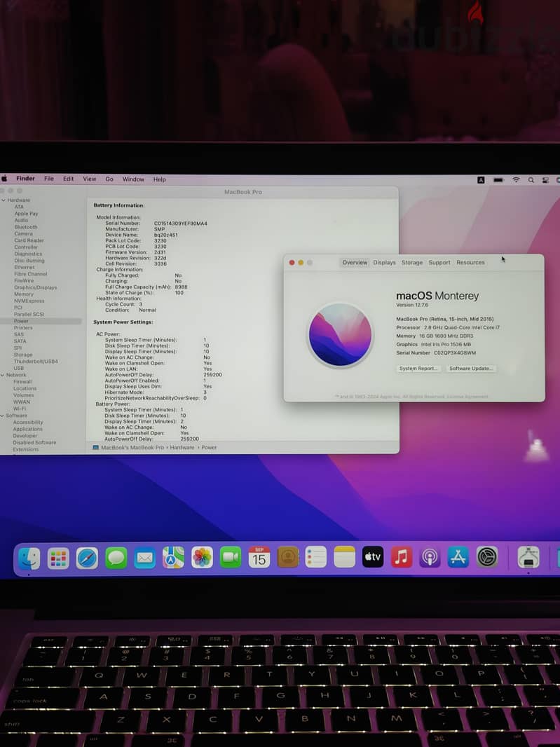Select Applications under Software

point(27,429)
